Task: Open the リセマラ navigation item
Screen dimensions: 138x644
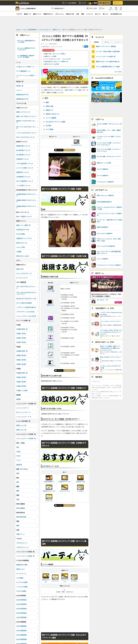Action: (x=19, y=14)
